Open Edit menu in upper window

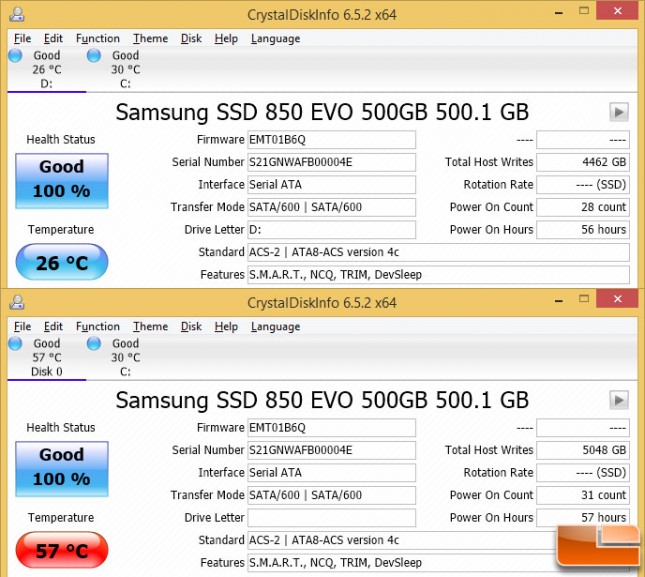click(x=53, y=39)
